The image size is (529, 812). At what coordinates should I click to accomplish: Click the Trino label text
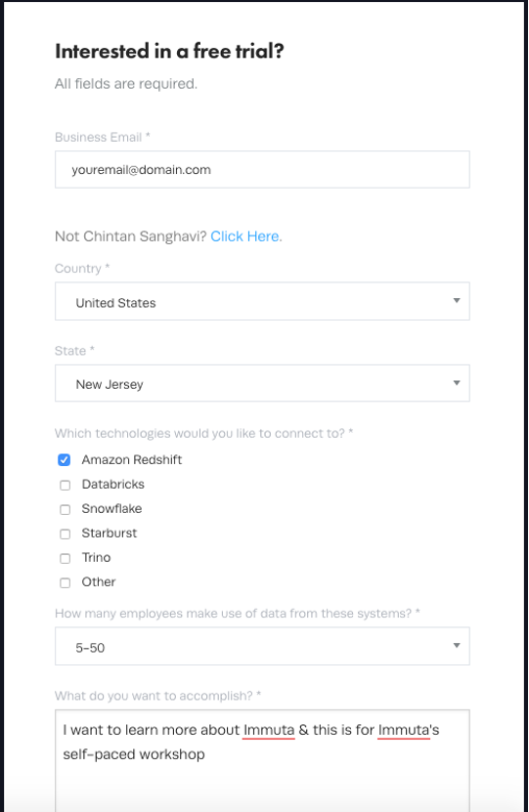tap(96, 557)
